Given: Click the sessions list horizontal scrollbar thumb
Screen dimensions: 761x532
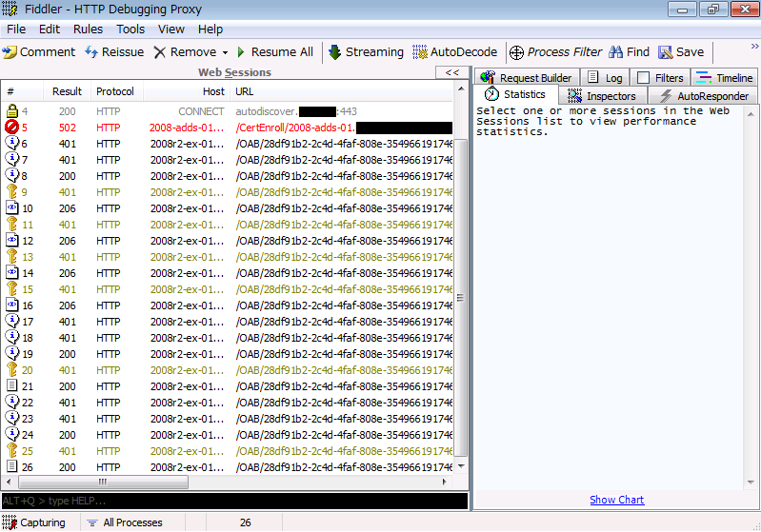Looking at the screenshot, I should [x=104, y=483].
